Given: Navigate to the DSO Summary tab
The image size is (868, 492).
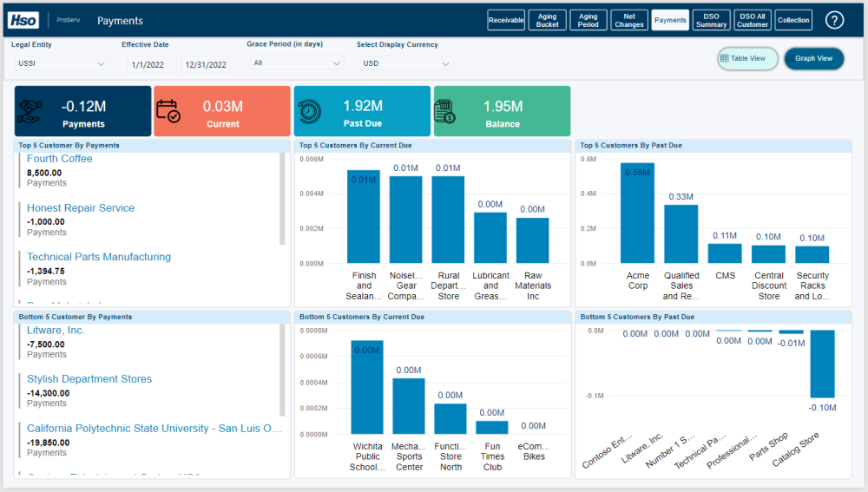Looking at the screenshot, I should (x=711, y=20).
